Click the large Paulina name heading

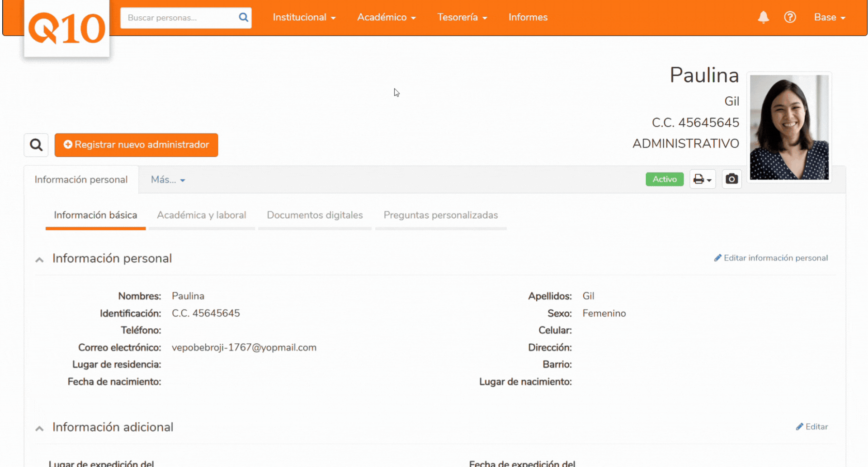704,75
